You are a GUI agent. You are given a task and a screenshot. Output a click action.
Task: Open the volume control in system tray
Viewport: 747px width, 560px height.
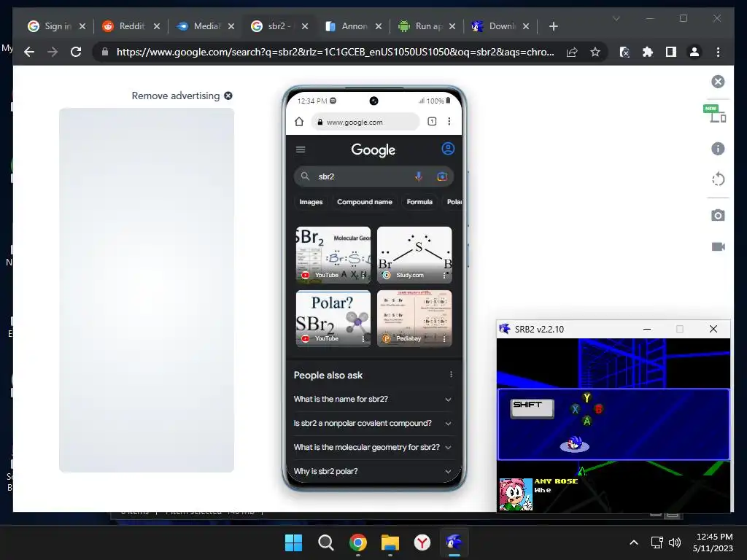pyautogui.click(x=675, y=542)
